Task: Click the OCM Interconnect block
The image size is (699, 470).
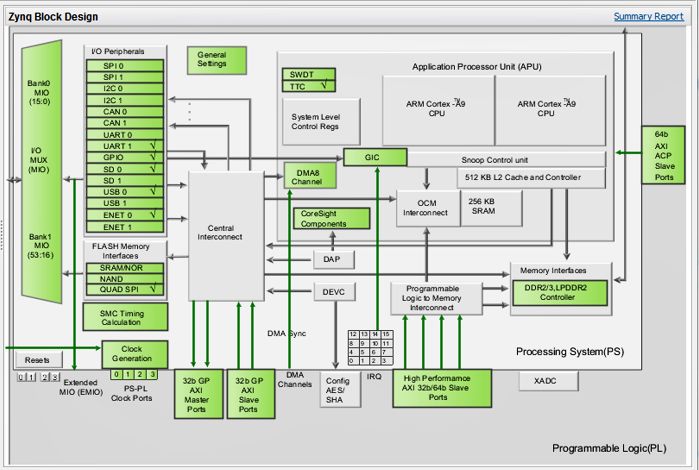Action: [x=428, y=208]
